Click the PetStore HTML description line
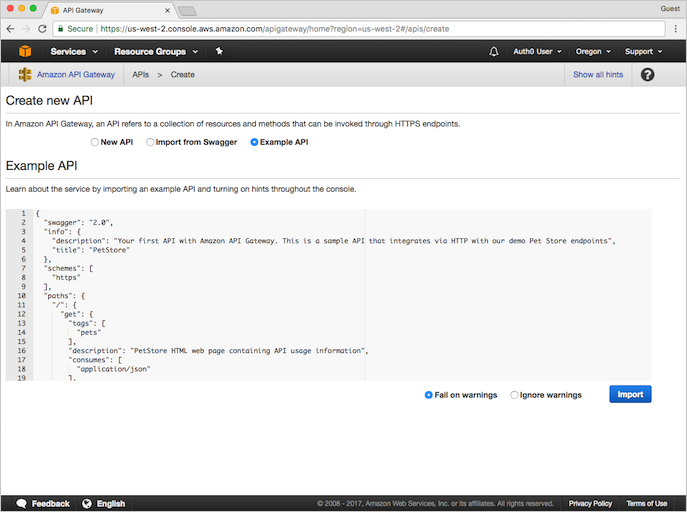The image size is (687, 512). pyautogui.click(x=218, y=351)
